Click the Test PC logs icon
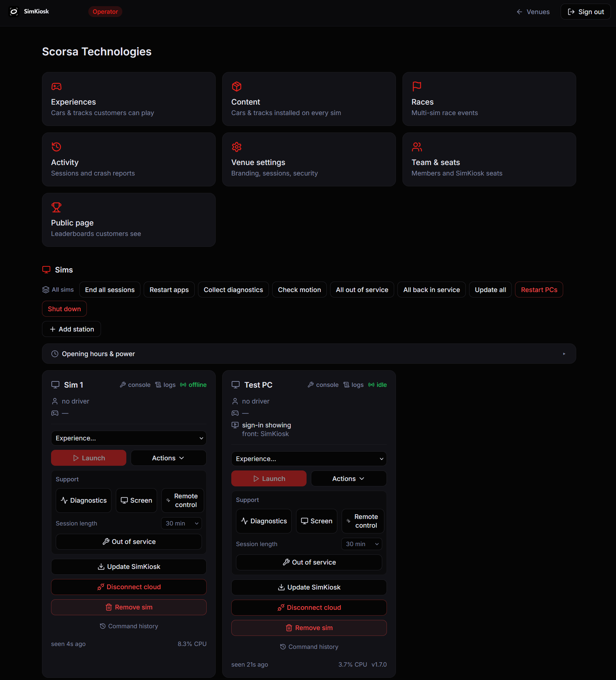 point(346,385)
